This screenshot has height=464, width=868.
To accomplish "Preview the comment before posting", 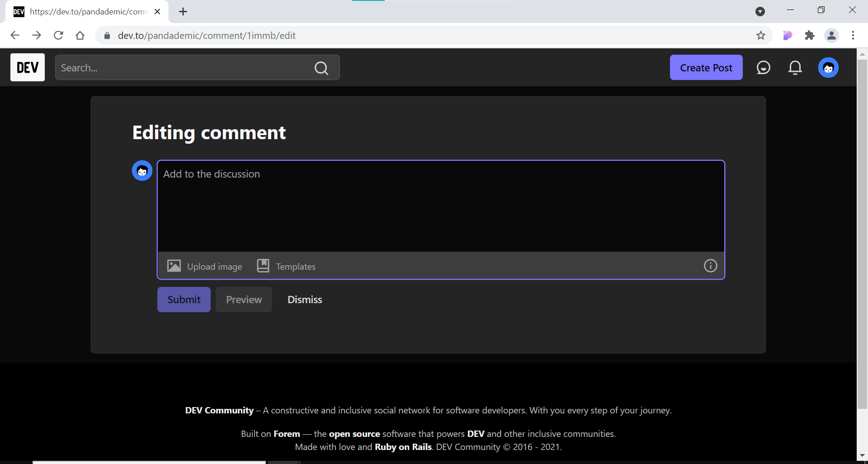I will point(244,299).
